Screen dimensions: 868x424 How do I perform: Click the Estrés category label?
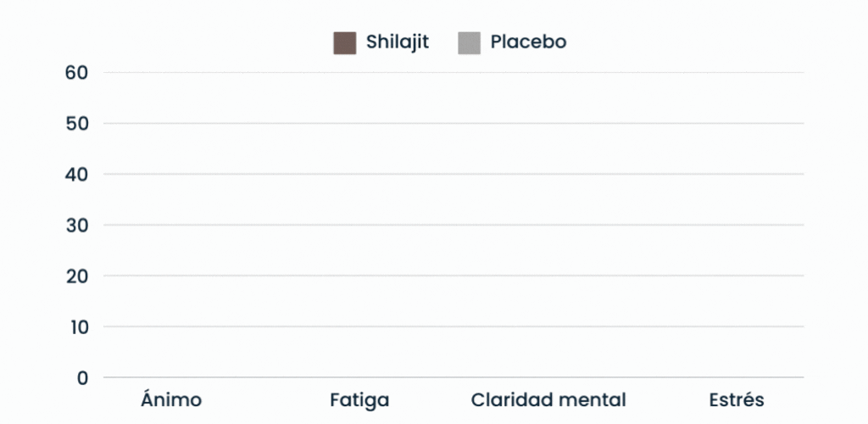[737, 400]
